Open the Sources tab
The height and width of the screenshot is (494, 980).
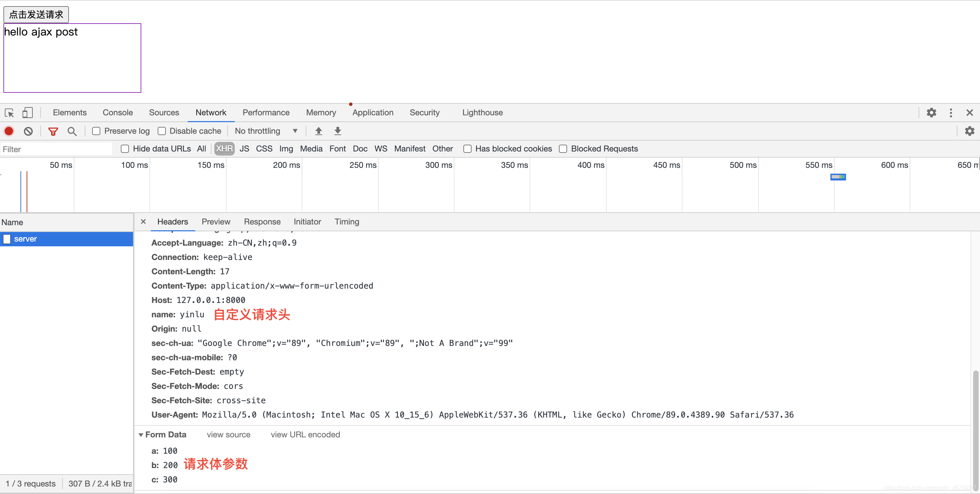pyautogui.click(x=164, y=113)
